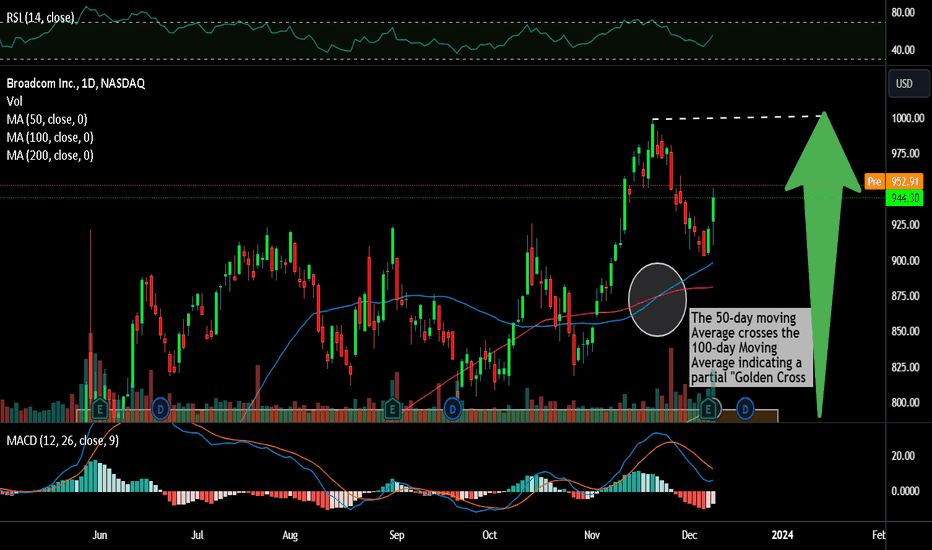This screenshot has width=932, height=550.
Task: Click the Pre 952.91 pre-market price label
Action: (x=894, y=181)
